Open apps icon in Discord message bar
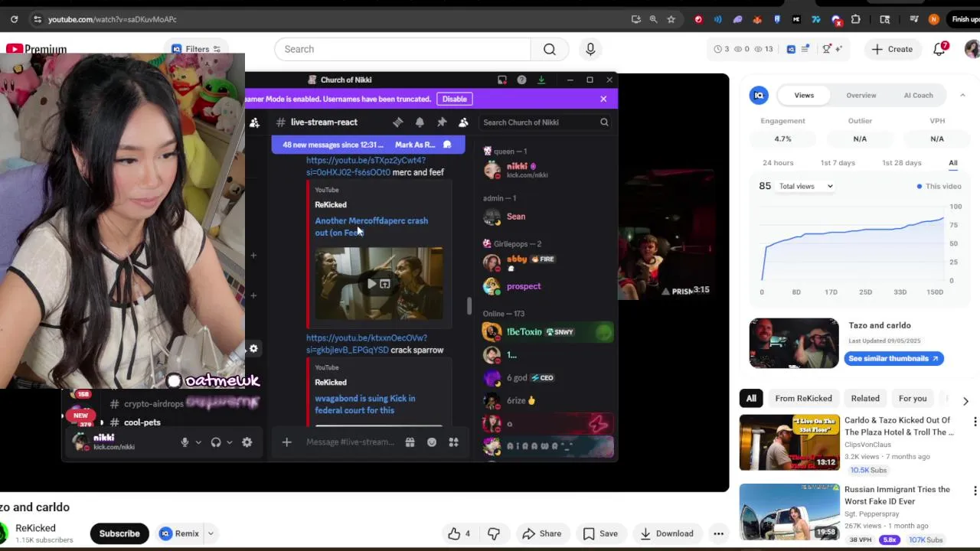This screenshot has height=551, width=980. click(x=453, y=442)
